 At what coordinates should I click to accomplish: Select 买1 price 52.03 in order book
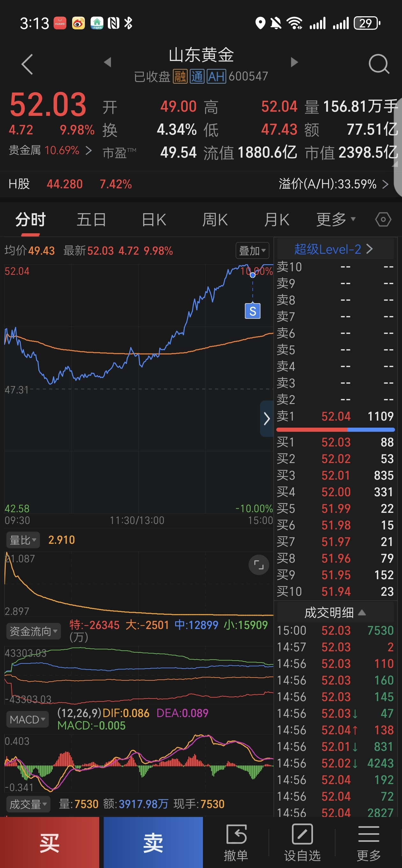pyautogui.click(x=335, y=442)
